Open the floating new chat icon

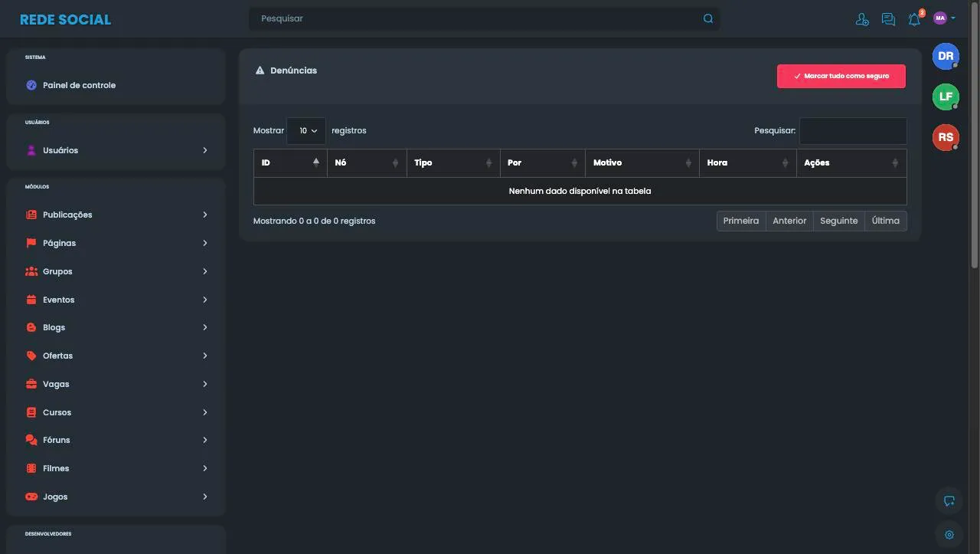click(x=949, y=501)
